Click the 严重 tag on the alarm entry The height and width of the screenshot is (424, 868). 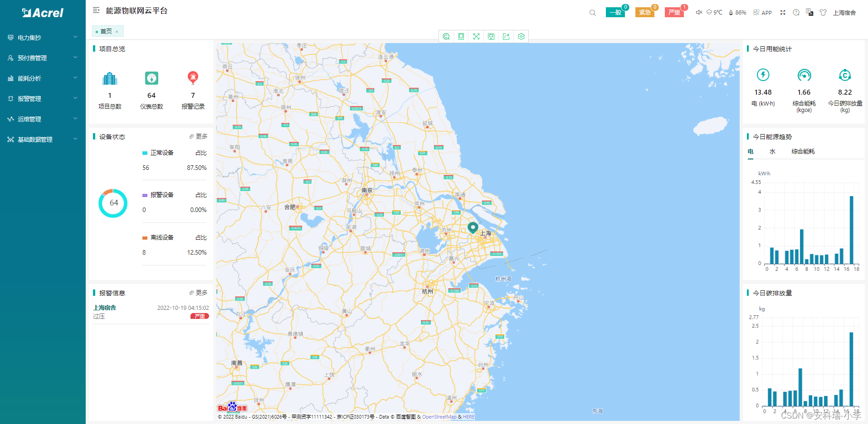pyautogui.click(x=200, y=316)
